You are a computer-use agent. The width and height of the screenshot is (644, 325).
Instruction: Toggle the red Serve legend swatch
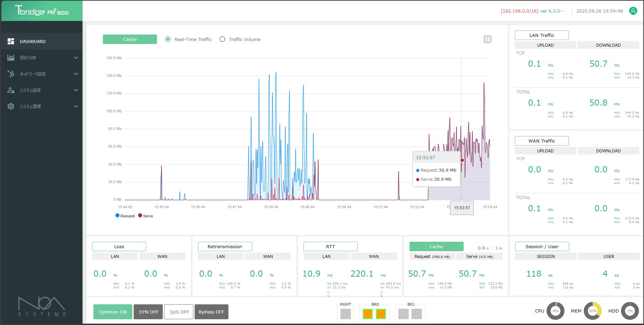tap(140, 216)
